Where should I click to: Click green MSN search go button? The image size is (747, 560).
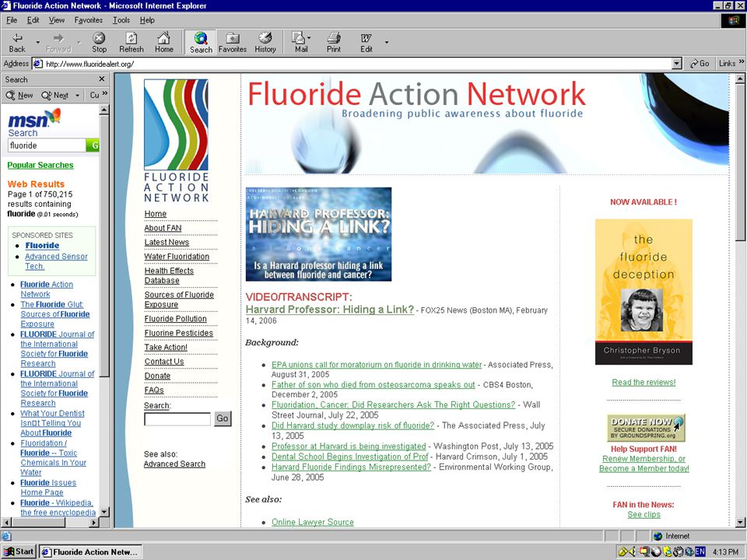(x=93, y=145)
